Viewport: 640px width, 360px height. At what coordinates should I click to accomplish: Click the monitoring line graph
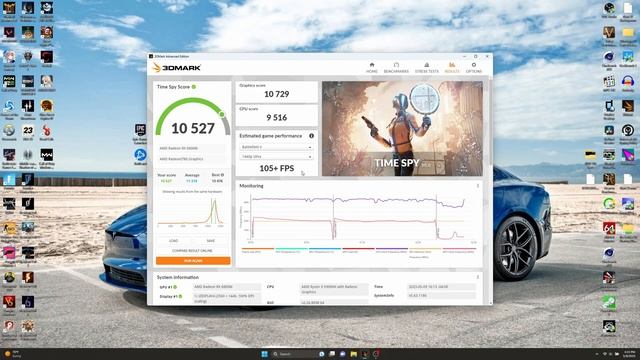[358, 219]
